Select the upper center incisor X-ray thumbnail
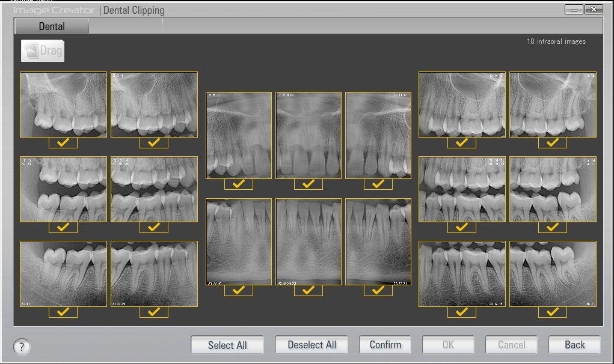 click(309, 135)
